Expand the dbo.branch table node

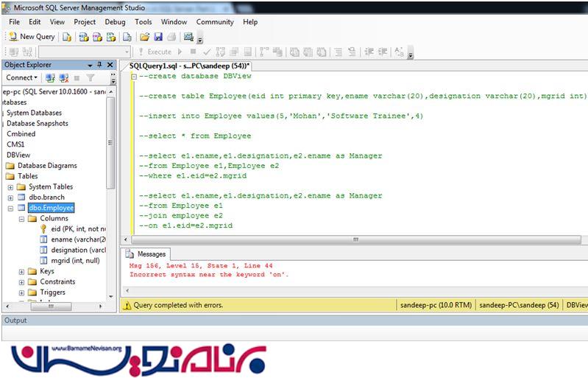10,197
